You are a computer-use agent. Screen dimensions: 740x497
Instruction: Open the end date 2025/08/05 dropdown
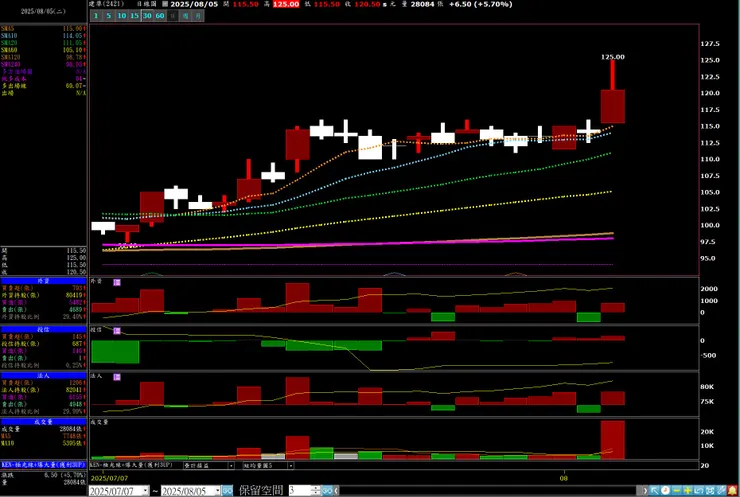point(217,491)
